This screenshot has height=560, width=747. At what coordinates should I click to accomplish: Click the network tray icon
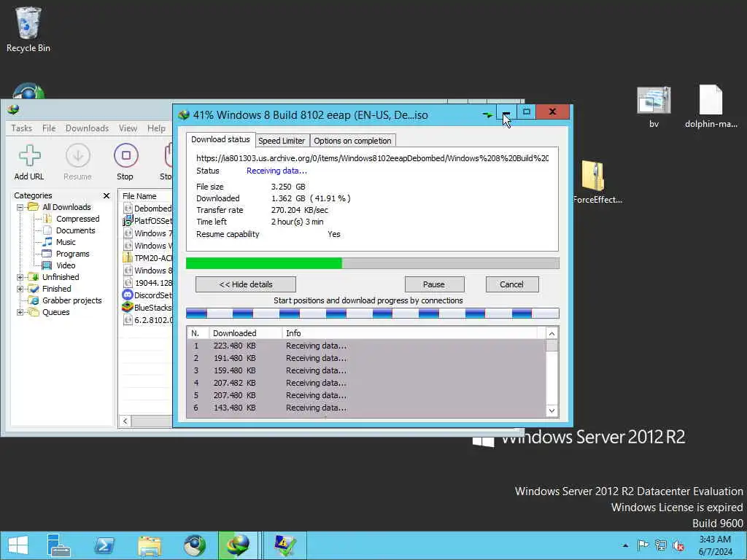pos(660,545)
